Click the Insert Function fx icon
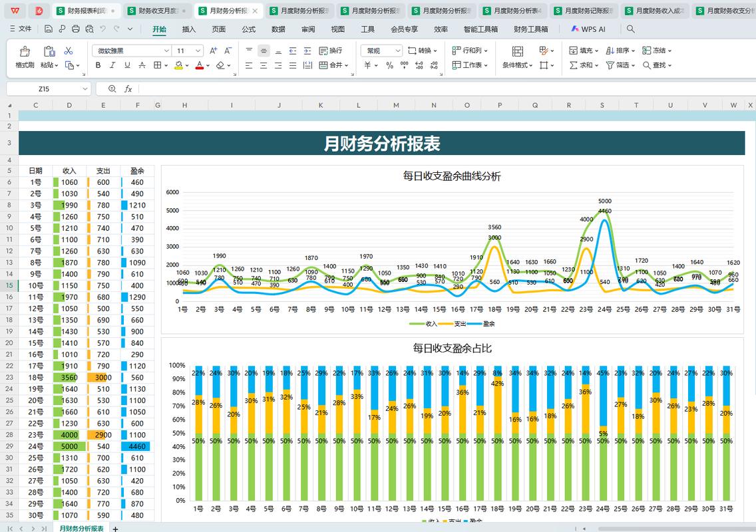Viewport: 756px width, 532px height. click(128, 88)
